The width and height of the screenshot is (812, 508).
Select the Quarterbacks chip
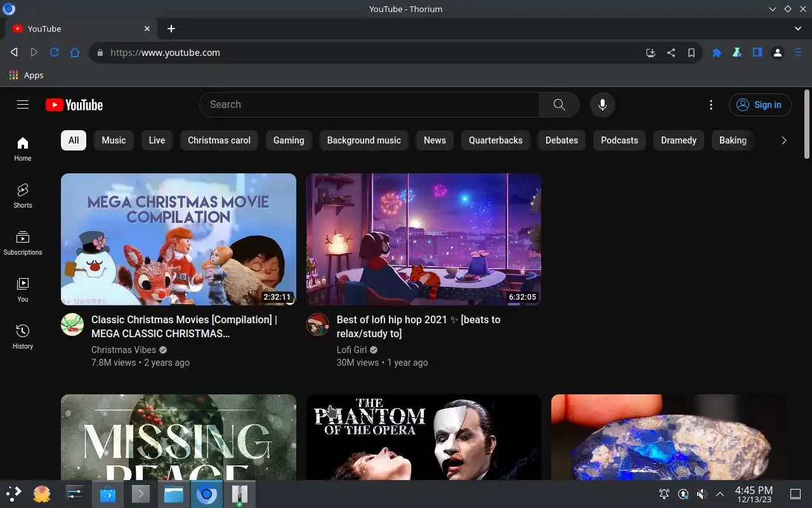point(495,140)
